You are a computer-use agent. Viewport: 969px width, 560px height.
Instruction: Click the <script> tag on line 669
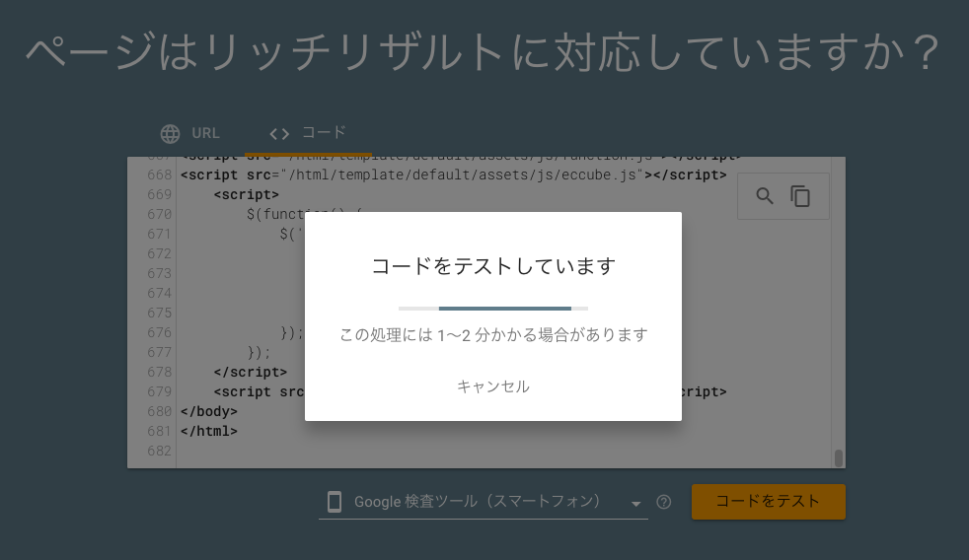pyautogui.click(x=246, y=194)
